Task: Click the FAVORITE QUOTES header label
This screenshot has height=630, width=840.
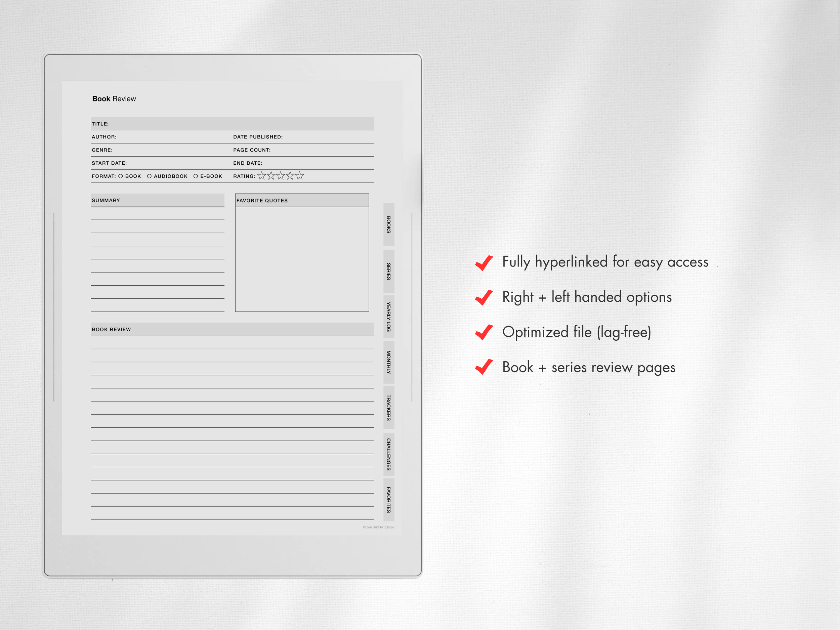Action: click(262, 201)
